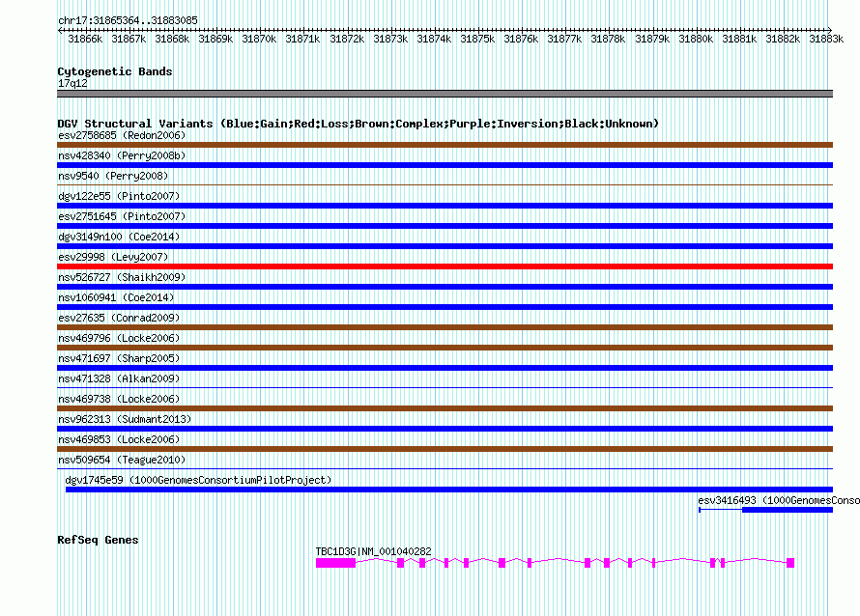Click the 31875k position on the ruler
The height and width of the screenshot is (616, 860).
pos(477,39)
